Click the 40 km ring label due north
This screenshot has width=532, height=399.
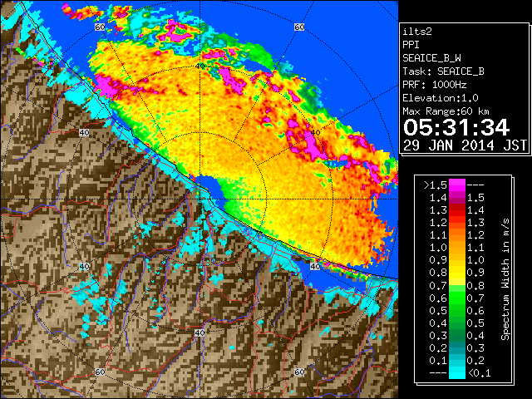[x=200, y=66]
